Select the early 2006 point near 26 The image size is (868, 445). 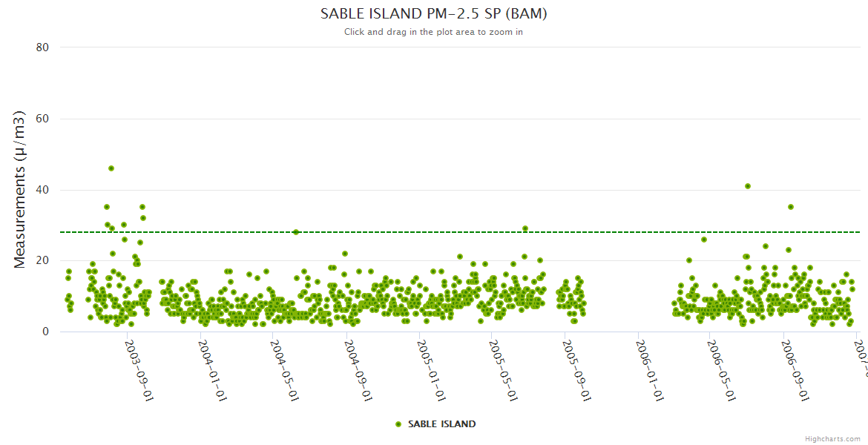[x=704, y=240]
